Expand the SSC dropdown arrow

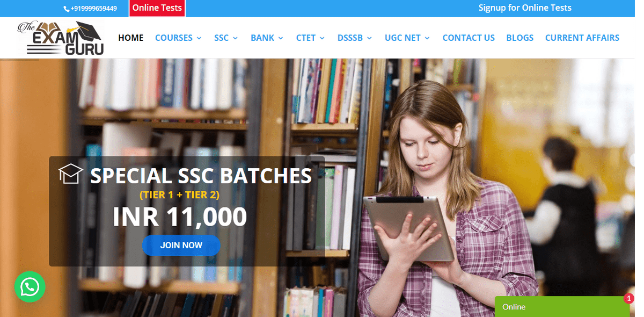click(x=235, y=38)
